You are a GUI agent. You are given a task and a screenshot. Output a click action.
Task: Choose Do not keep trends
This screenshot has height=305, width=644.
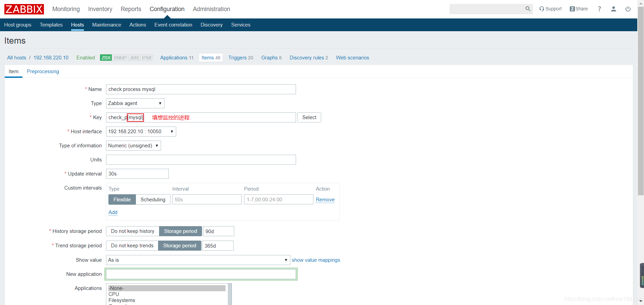click(x=132, y=246)
